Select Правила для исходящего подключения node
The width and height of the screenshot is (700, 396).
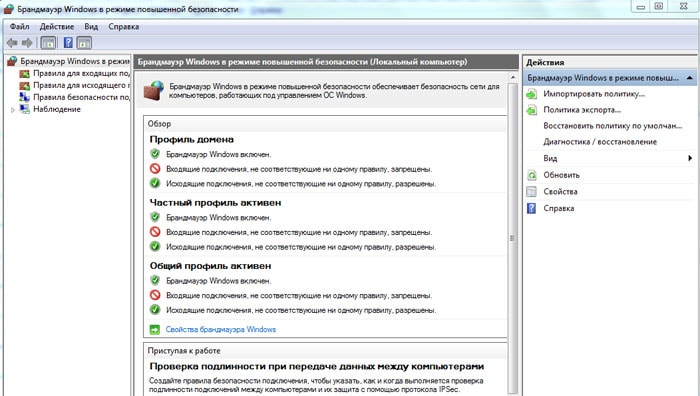[81, 85]
